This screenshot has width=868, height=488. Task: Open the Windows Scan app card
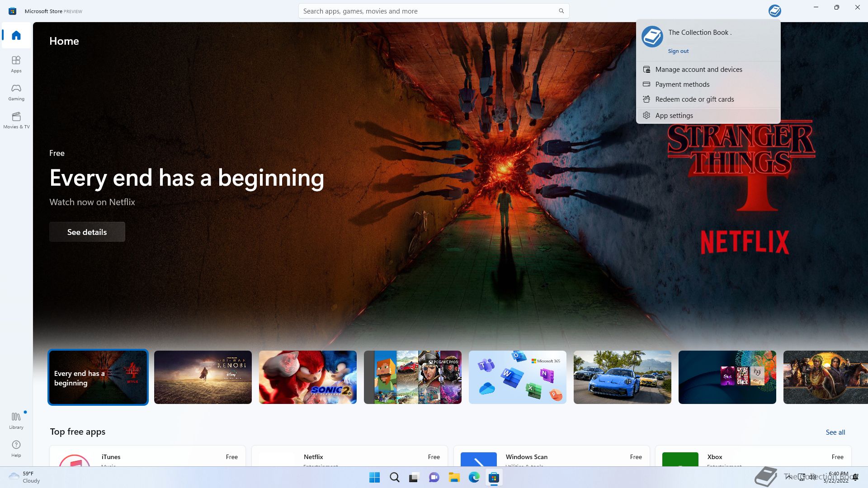[552, 456]
